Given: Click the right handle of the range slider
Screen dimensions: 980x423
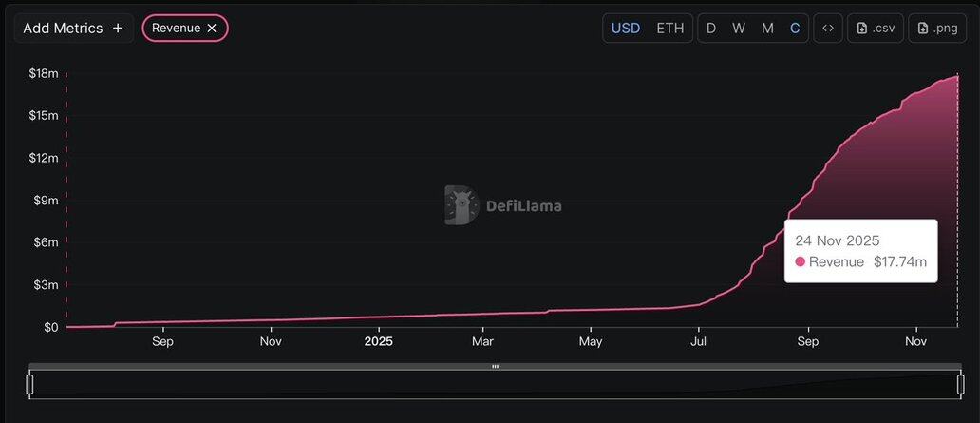Looking at the screenshot, I should pos(961,384).
